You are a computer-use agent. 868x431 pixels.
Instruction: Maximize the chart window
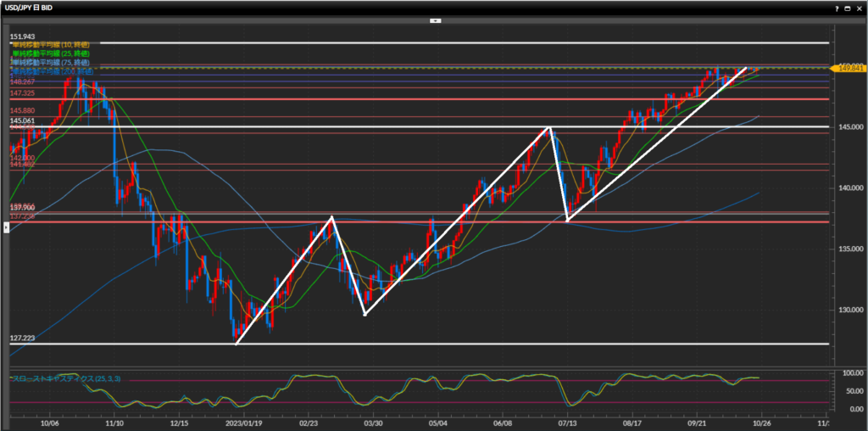pos(848,7)
